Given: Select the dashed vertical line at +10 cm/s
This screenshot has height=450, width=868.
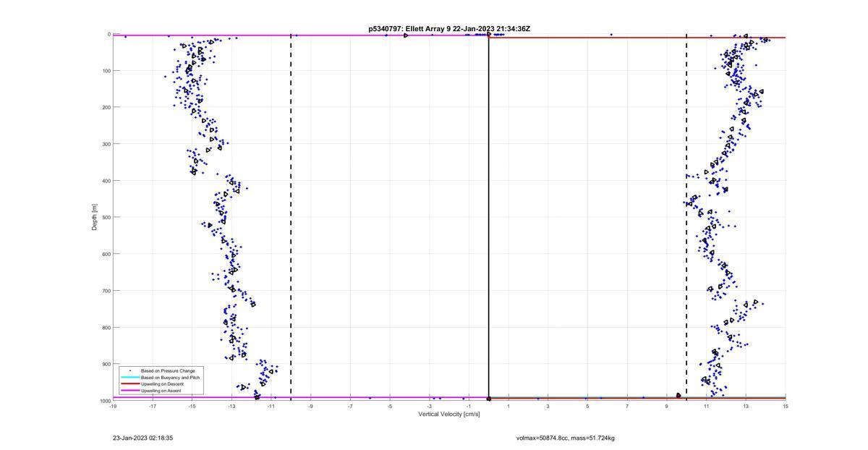Looking at the screenshot, I should click(x=686, y=217).
